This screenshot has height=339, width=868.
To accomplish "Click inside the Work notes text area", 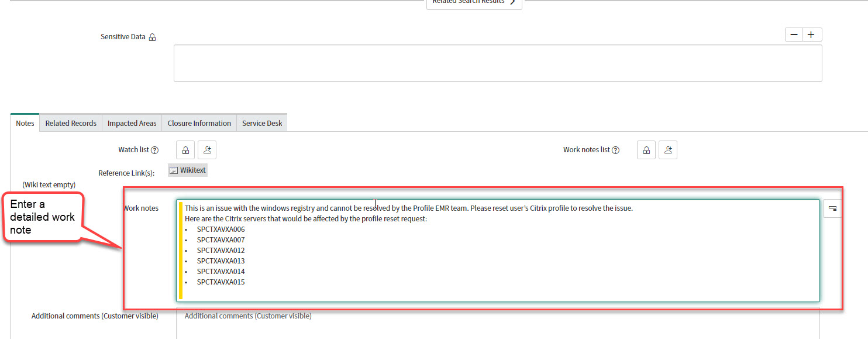I will pyautogui.click(x=498, y=251).
